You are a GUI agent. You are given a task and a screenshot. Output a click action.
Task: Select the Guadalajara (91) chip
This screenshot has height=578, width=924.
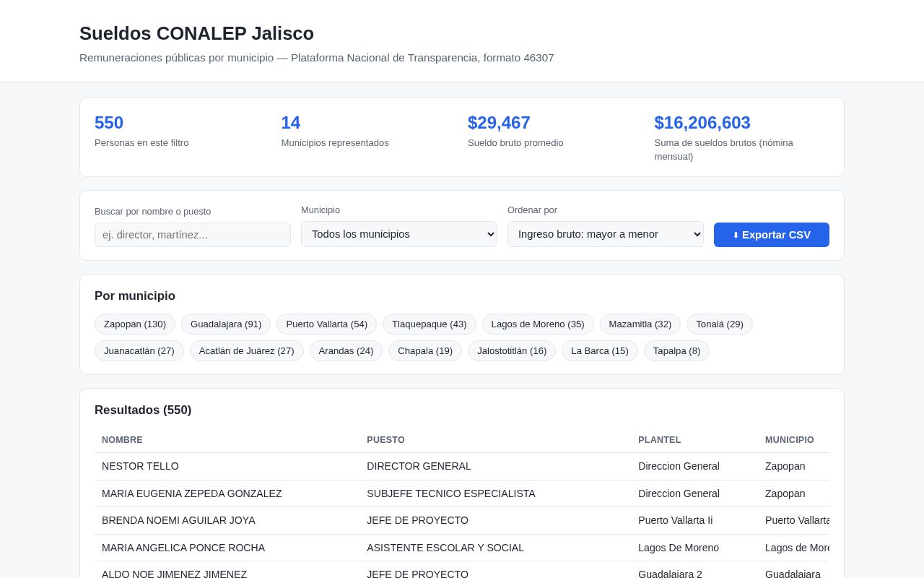coord(226,324)
